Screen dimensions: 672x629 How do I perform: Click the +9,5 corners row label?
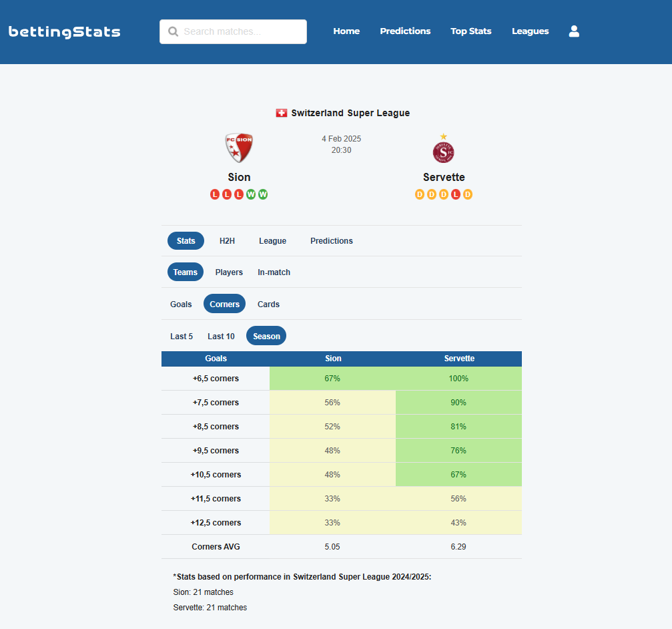coord(216,451)
